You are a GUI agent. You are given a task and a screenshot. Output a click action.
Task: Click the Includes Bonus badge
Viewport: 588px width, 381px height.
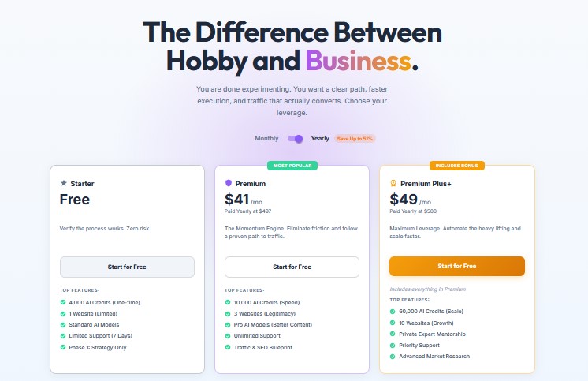pos(456,166)
